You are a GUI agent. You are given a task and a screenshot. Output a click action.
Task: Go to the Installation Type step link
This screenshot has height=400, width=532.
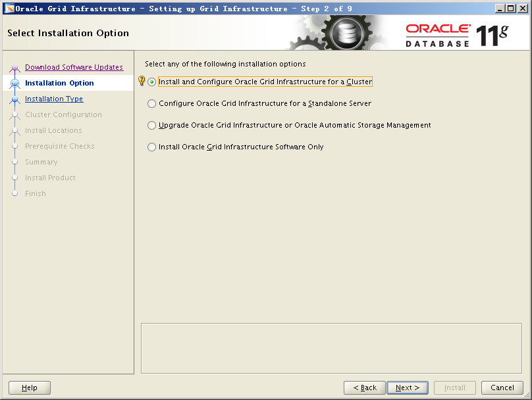pyautogui.click(x=54, y=99)
